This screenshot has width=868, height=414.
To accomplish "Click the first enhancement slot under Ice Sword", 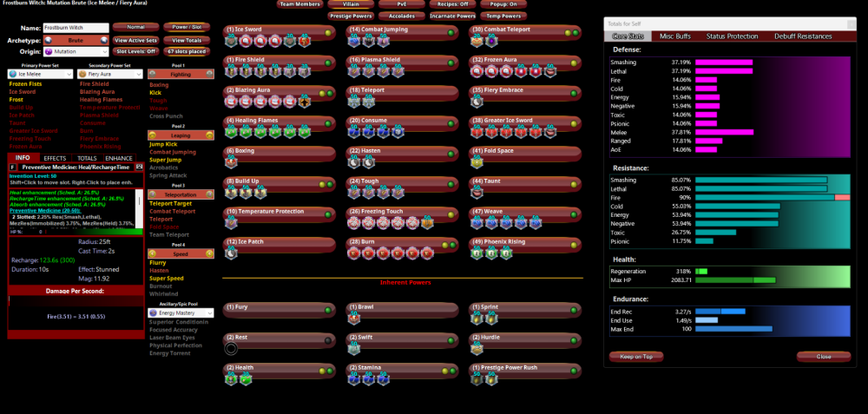I will pyautogui.click(x=232, y=41).
